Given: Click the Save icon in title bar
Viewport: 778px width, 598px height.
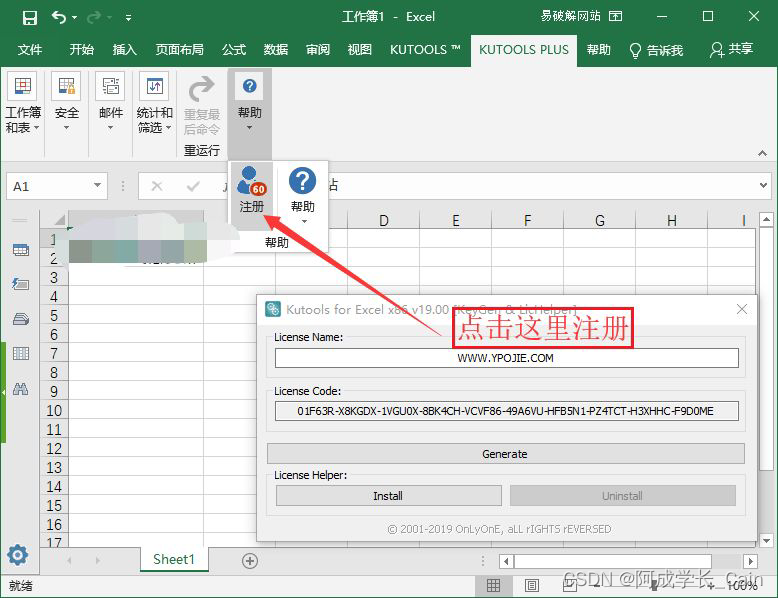Looking at the screenshot, I should pos(30,18).
